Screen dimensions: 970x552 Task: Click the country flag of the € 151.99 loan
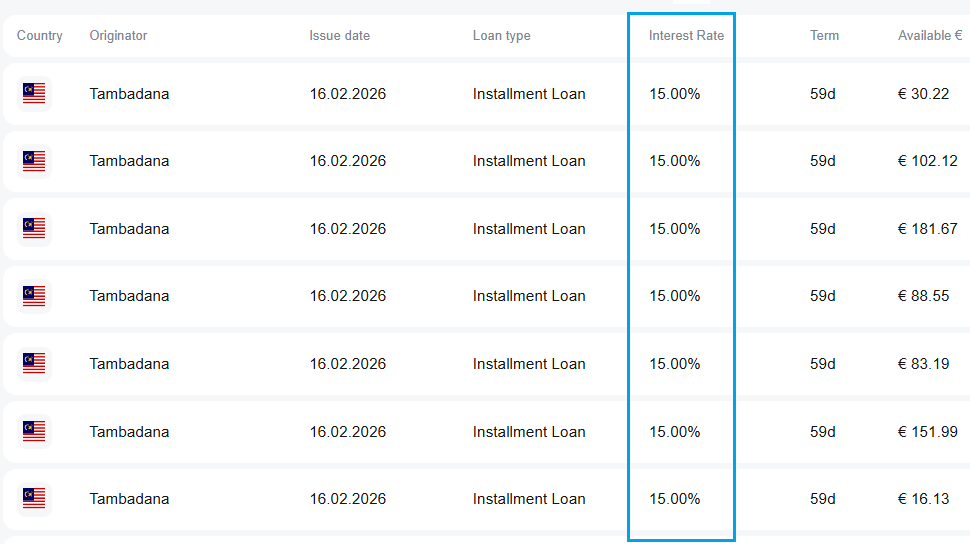click(34, 432)
